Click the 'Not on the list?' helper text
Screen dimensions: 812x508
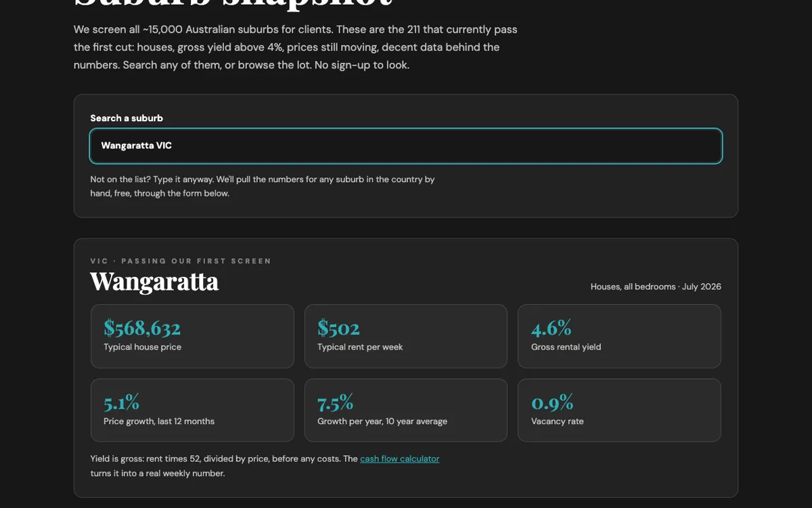[263, 186]
